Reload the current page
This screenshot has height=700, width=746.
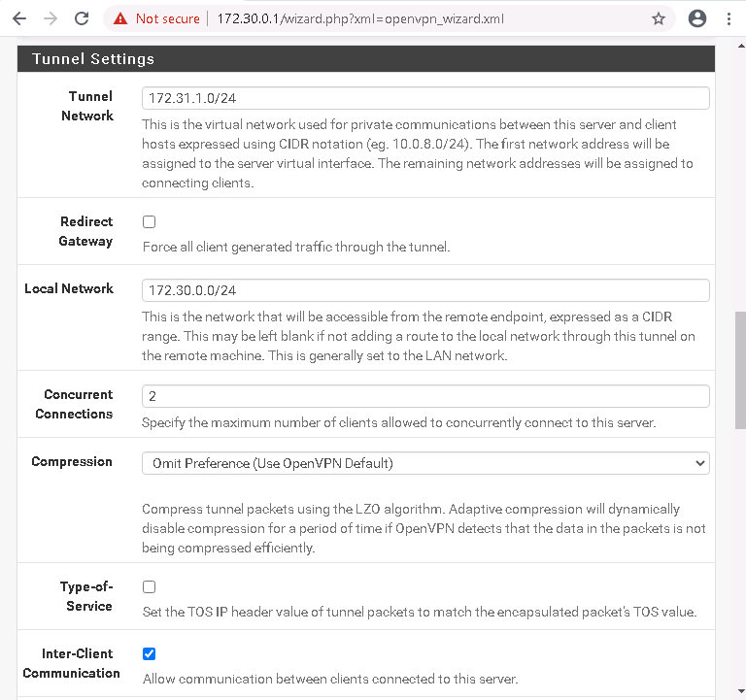point(82,18)
